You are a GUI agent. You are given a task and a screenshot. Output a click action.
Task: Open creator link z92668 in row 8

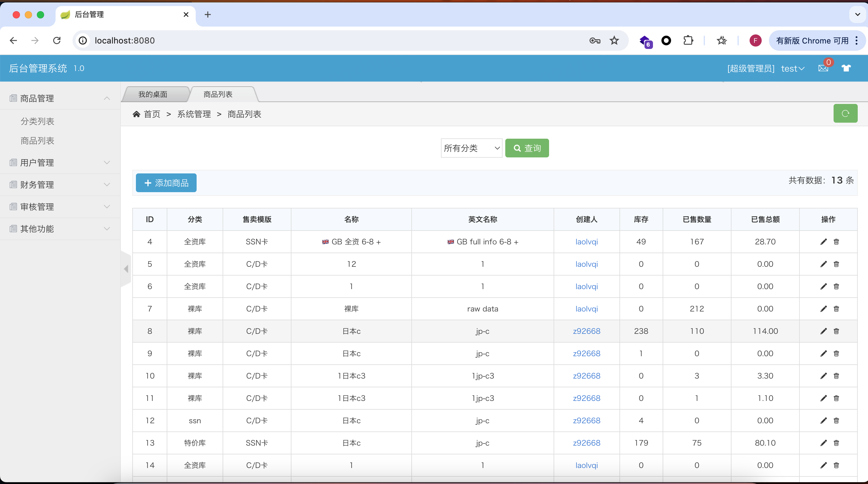[587, 331]
